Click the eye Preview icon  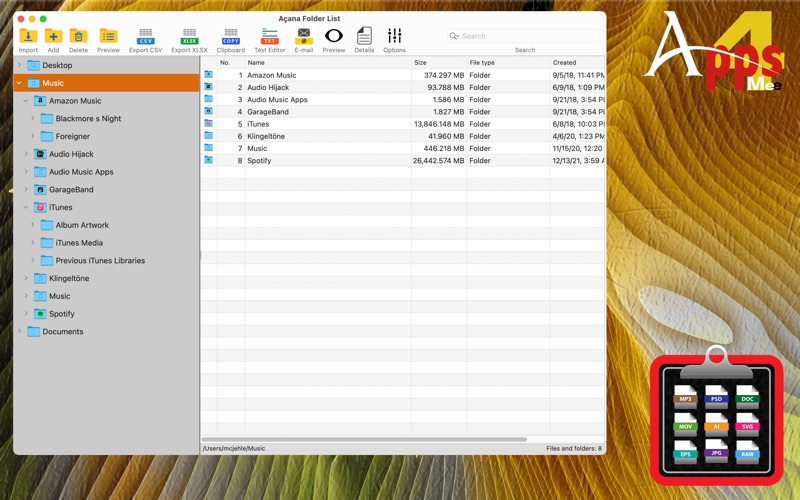(x=334, y=36)
